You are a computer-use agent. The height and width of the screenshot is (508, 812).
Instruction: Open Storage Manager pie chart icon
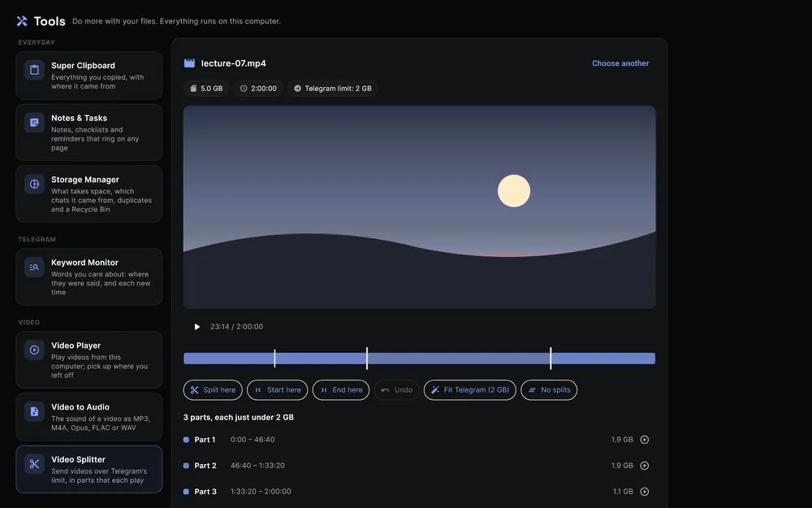pos(34,184)
